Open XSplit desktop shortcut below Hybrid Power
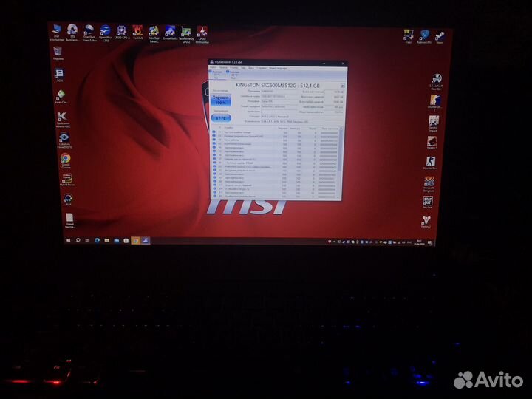This screenshot has width=532, height=399. [68, 199]
